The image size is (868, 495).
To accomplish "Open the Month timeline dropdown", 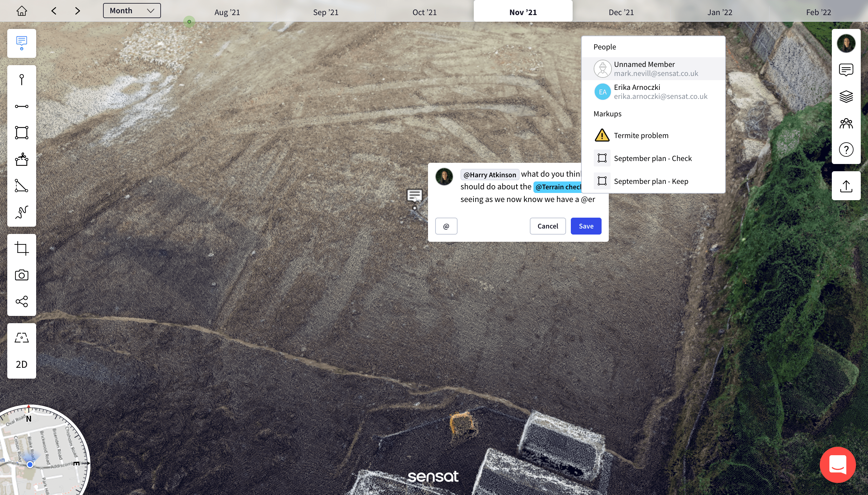I will coord(132,11).
